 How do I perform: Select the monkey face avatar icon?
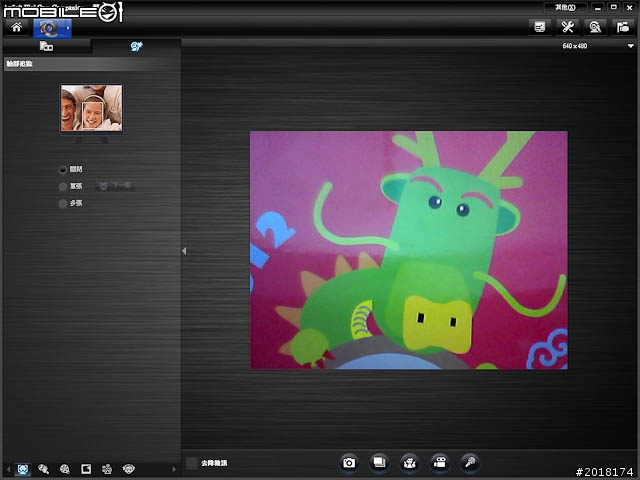pyautogui.click(x=129, y=469)
